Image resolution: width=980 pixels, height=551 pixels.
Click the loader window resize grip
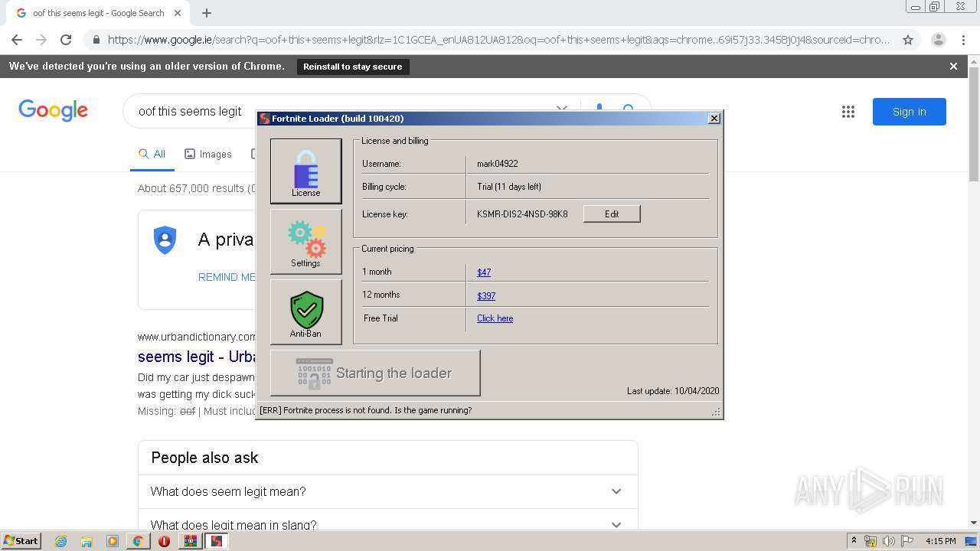[717, 412]
